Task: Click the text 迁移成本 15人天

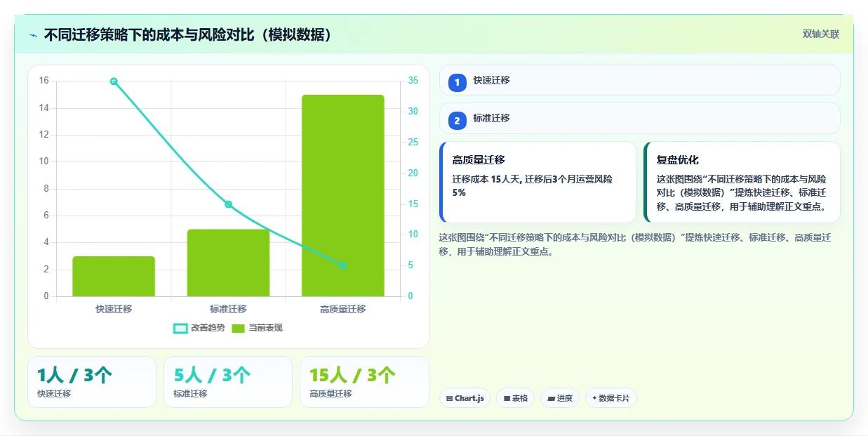Action: click(486, 179)
